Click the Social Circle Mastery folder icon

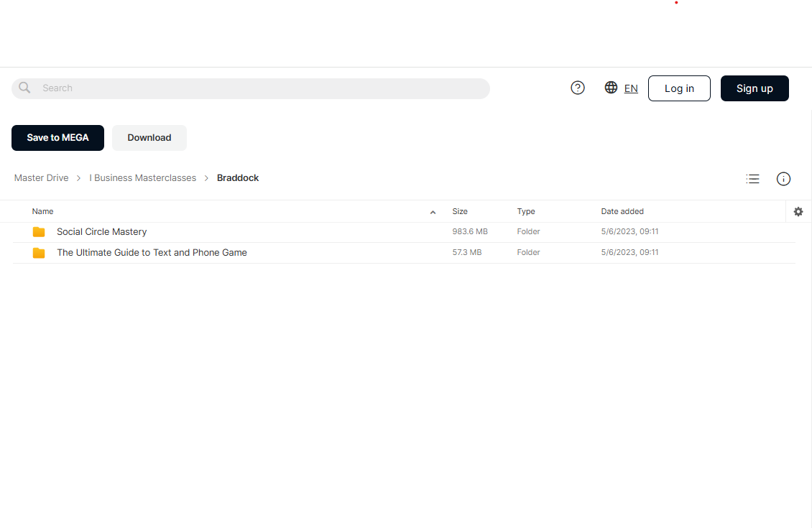pos(39,232)
